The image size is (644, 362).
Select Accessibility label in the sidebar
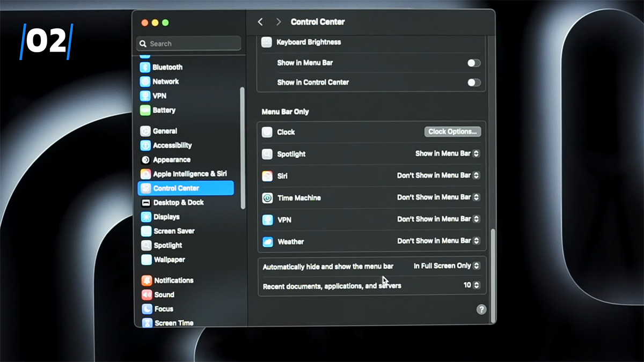tap(172, 145)
